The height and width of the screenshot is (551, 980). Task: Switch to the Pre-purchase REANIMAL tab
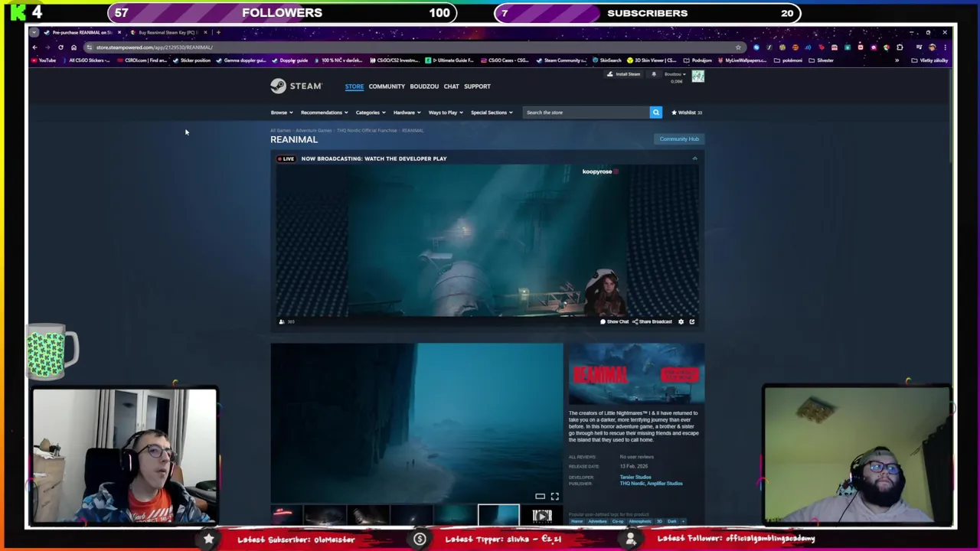tap(80, 32)
